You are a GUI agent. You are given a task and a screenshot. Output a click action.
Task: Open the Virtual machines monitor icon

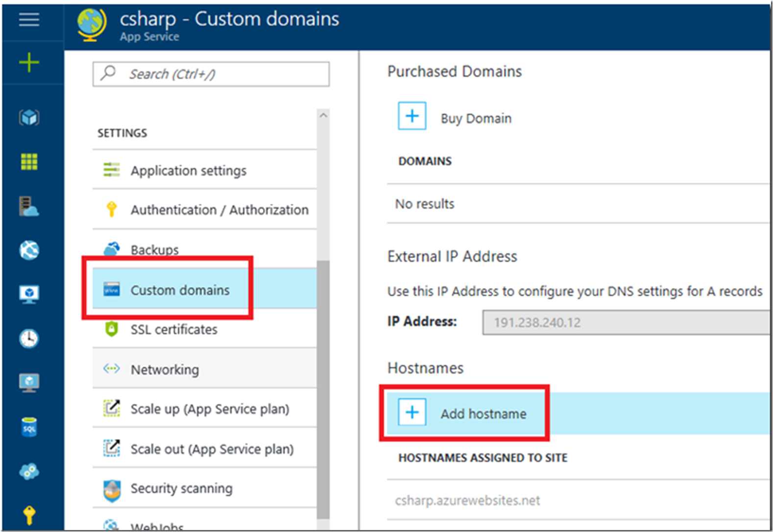coord(29,294)
